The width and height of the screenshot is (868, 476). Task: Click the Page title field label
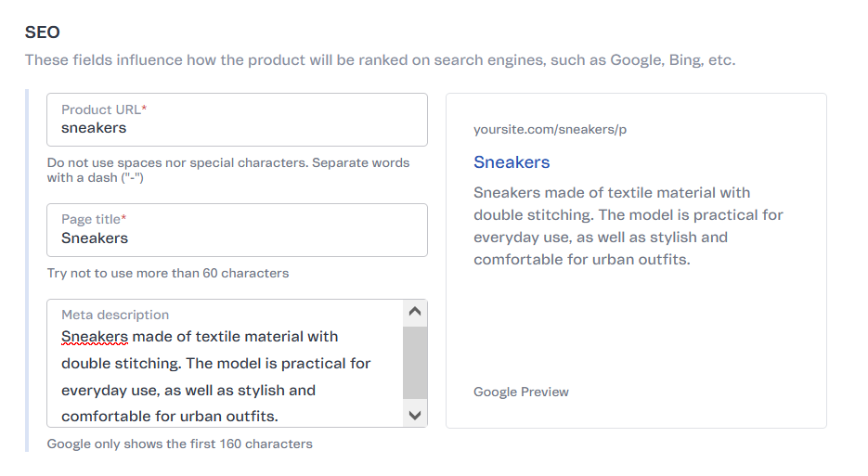[94, 219]
